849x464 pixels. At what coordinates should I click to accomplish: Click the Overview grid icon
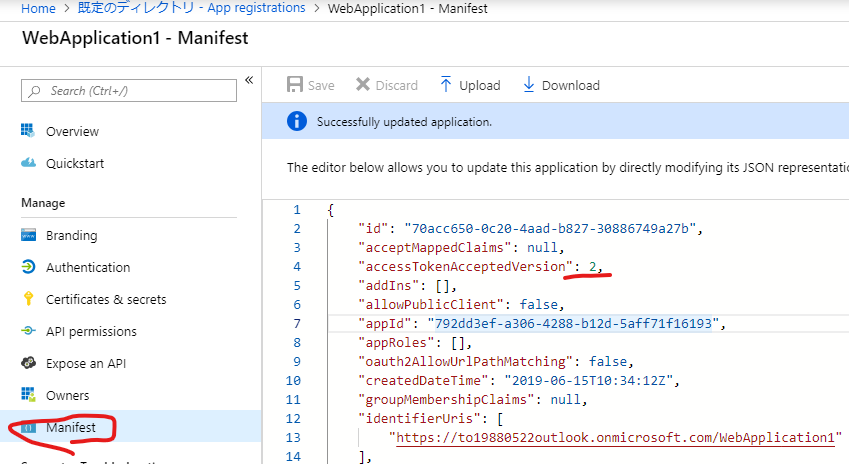point(28,130)
